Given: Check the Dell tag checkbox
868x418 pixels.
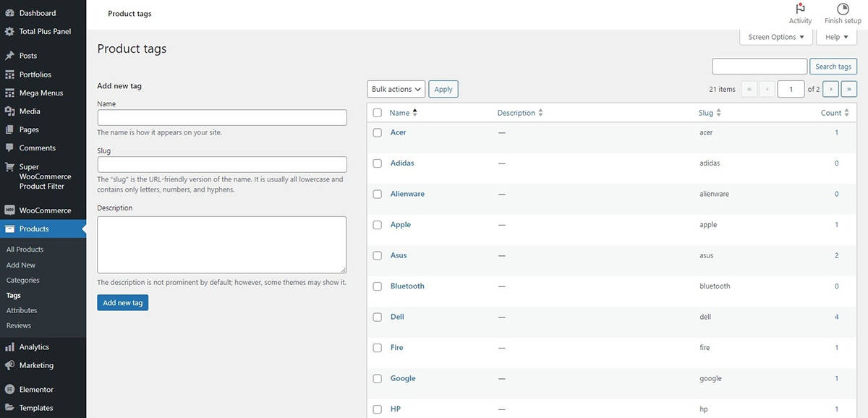Looking at the screenshot, I should click(x=377, y=317).
